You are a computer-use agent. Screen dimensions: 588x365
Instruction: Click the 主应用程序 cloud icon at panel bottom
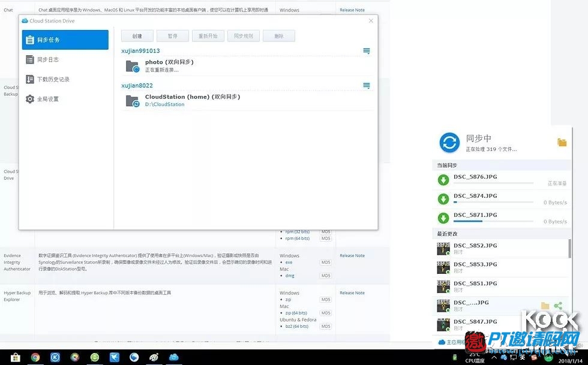[442, 342]
